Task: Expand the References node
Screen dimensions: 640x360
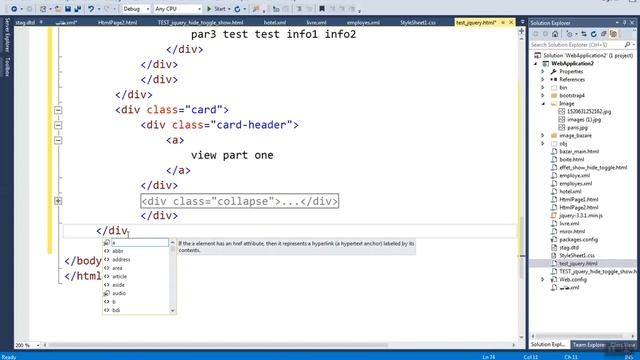Action: (543, 80)
